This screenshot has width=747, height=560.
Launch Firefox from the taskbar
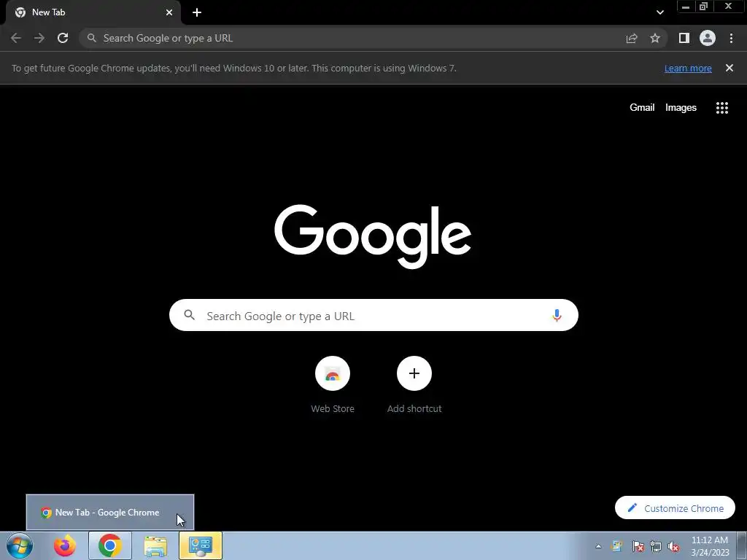tap(65, 545)
